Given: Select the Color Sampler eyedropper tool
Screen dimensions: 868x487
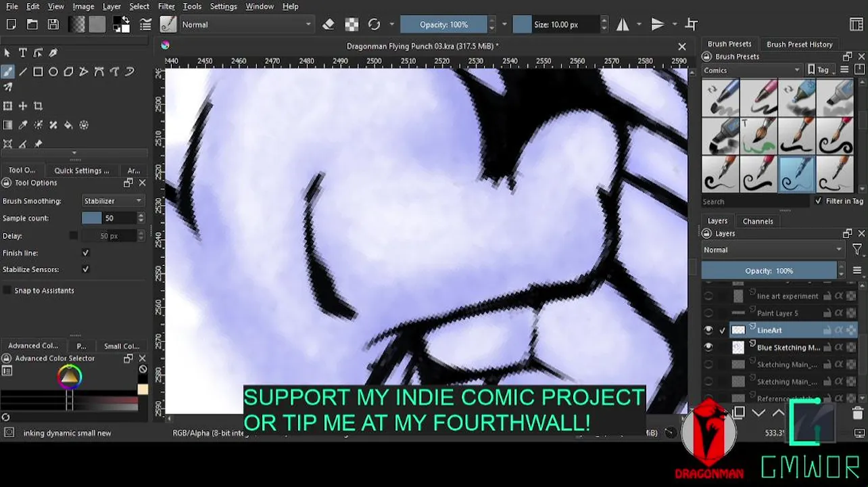Looking at the screenshot, I should tap(22, 125).
